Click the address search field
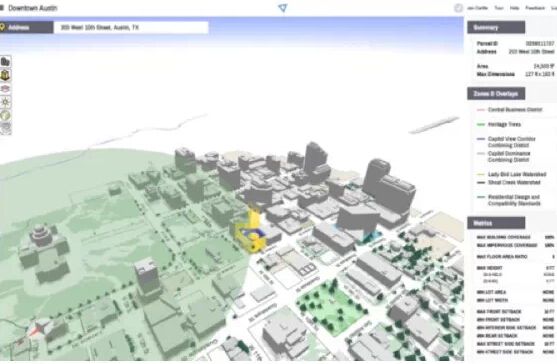Viewport: 557px width, 364px height. (x=131, y=27)
